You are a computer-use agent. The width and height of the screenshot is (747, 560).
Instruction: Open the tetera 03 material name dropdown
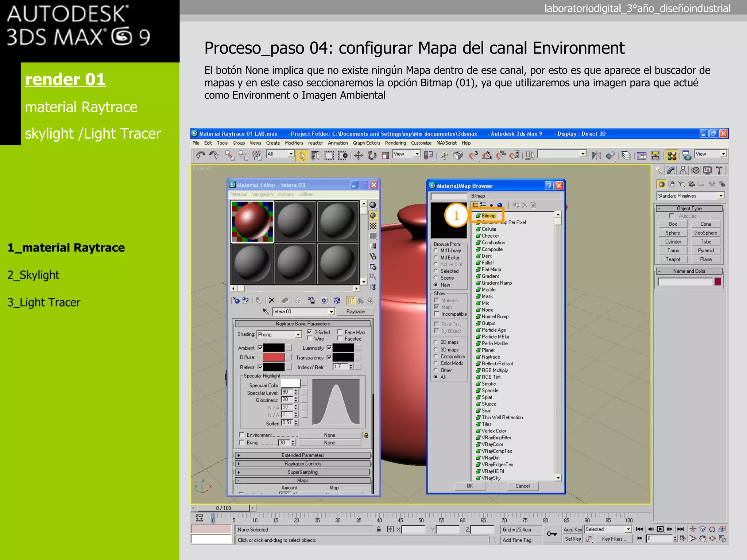coord(331,312)
